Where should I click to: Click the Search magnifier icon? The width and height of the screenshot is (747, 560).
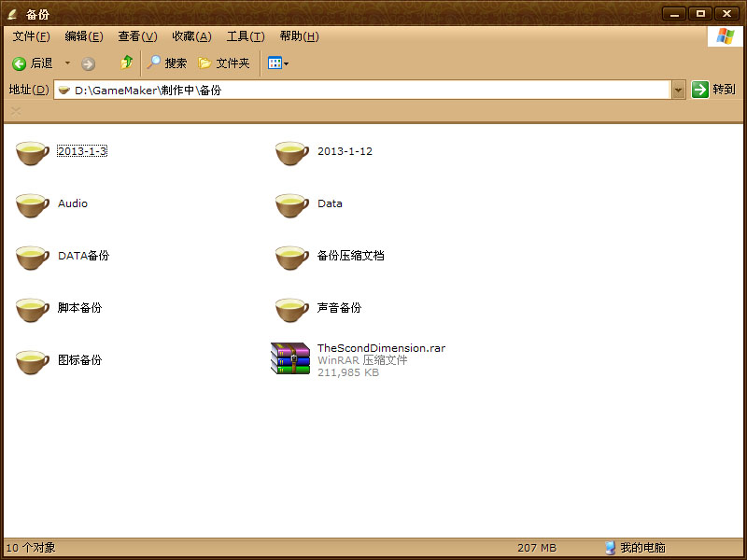click(153, 63)
